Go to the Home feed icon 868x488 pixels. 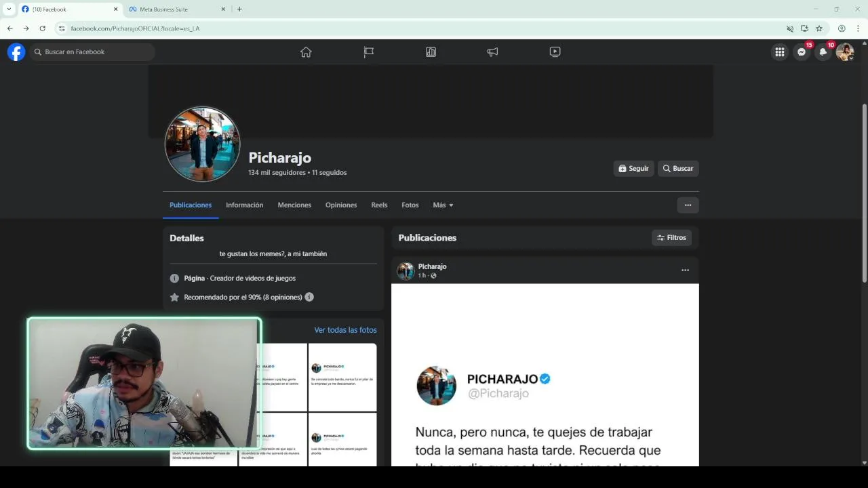click(x=306, y=52)
